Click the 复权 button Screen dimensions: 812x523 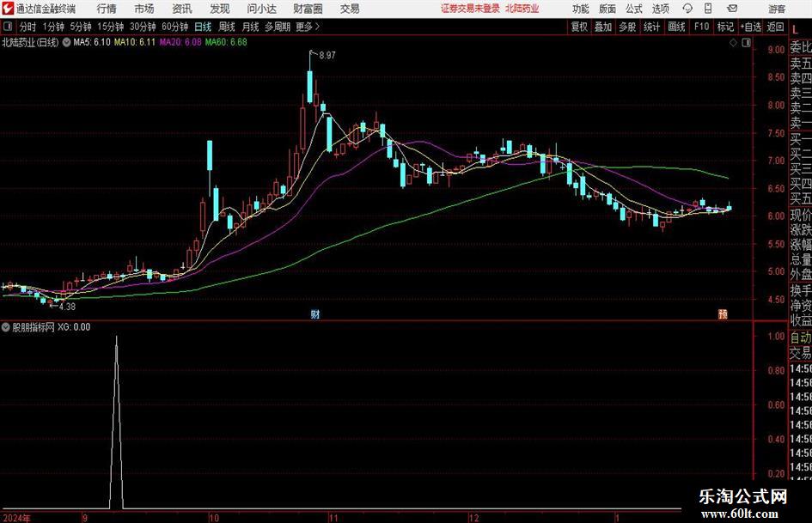(579, 27)
